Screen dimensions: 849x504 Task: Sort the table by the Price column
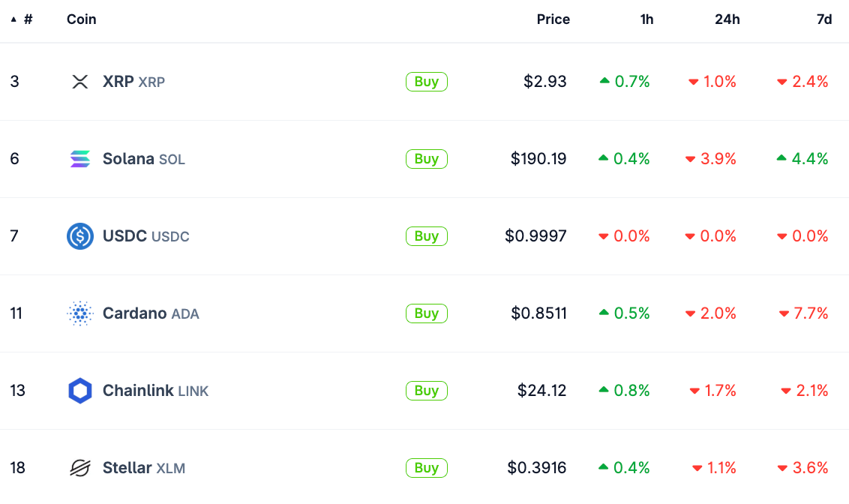tap(553, 19)
